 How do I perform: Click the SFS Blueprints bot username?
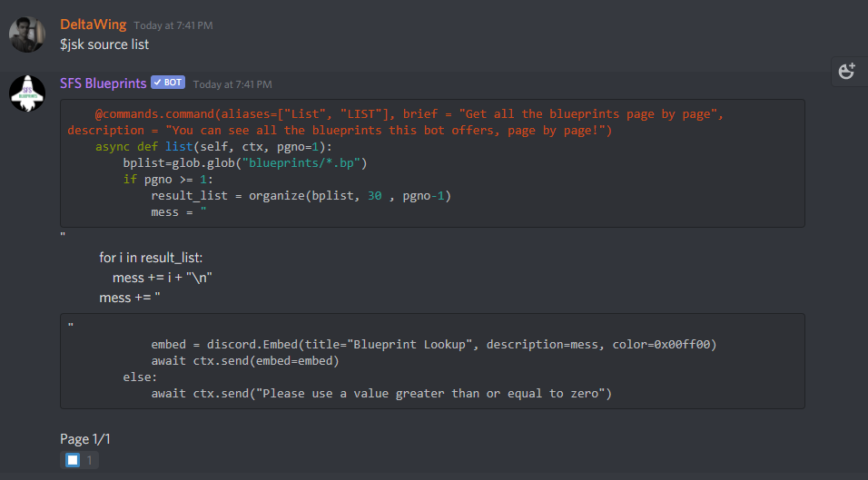[103, 83]
